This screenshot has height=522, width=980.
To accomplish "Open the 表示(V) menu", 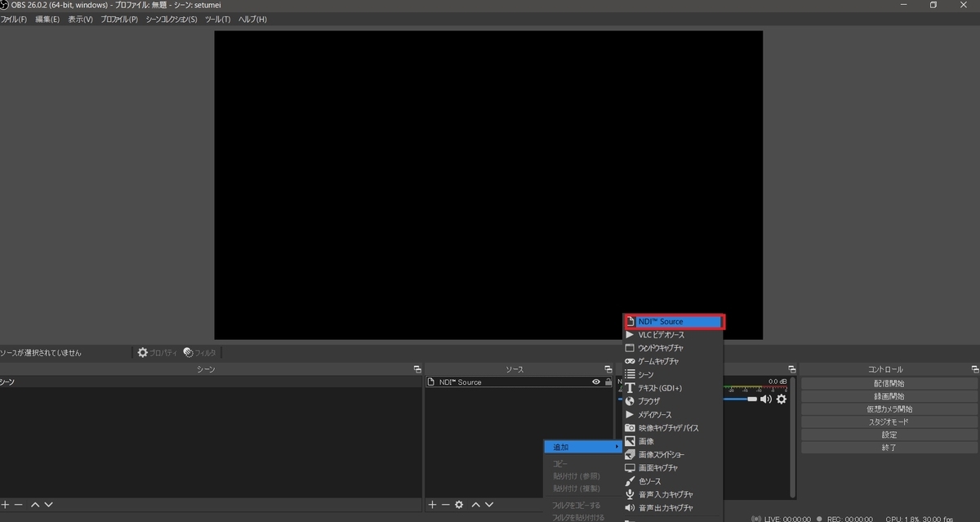I will pos(80,19).
